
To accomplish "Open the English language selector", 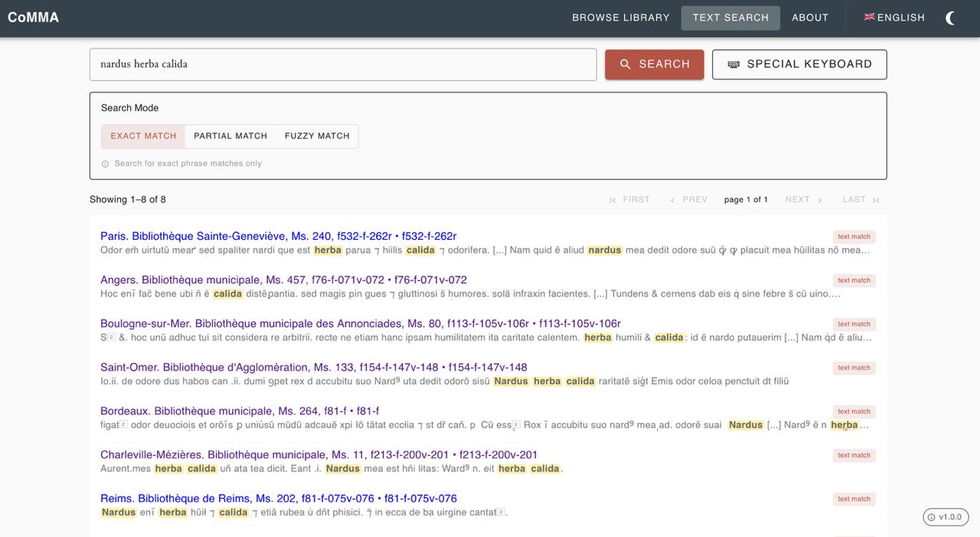I will 894,18.
